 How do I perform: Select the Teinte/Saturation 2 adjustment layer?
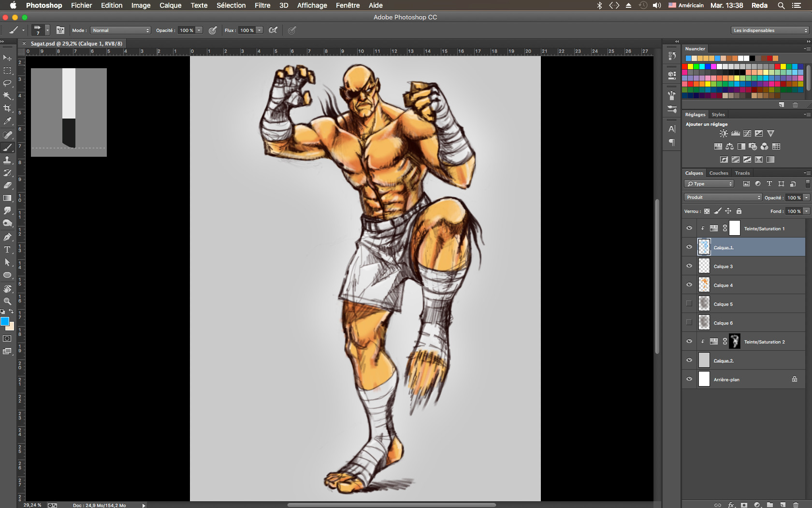coord(764,342)
